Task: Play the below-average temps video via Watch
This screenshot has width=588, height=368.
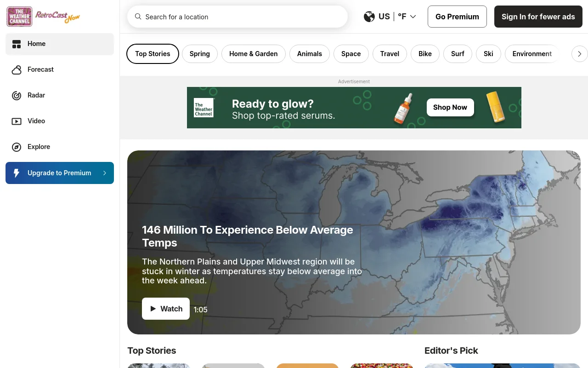Action: click(x=165, y=309)
